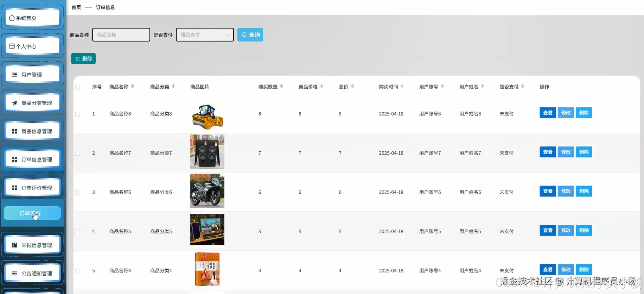The height and width of the screenshot is (294, 644).
Task: Select the checkbox for row 商品名称8
Action: [x=78, y=114]
